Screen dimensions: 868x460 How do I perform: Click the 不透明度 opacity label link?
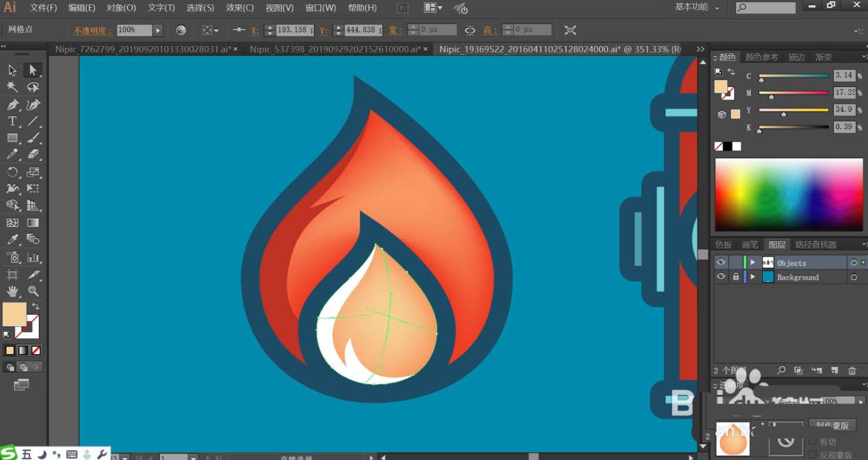(x=93, y=30)
